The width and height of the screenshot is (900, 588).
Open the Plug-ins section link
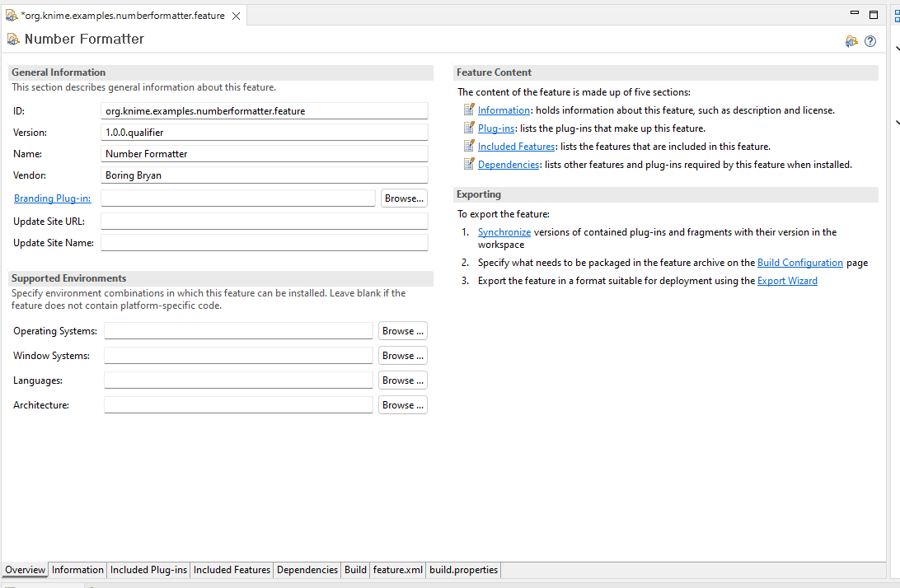coord(496,128)
